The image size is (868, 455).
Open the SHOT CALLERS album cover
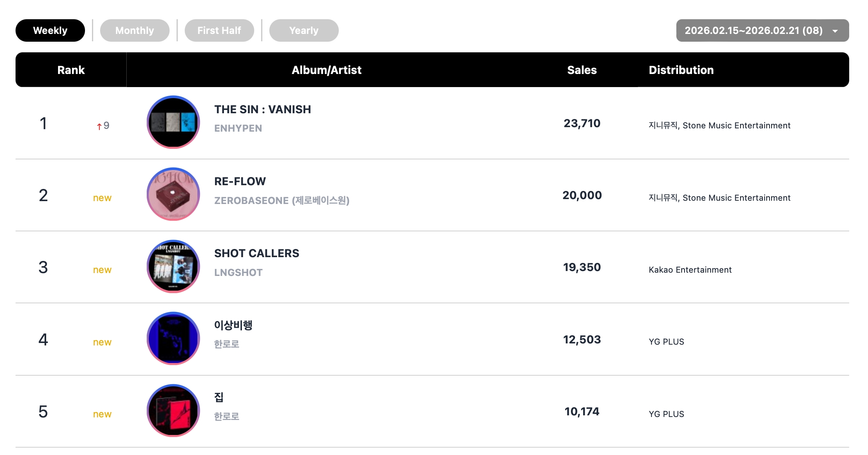[173, 267]
